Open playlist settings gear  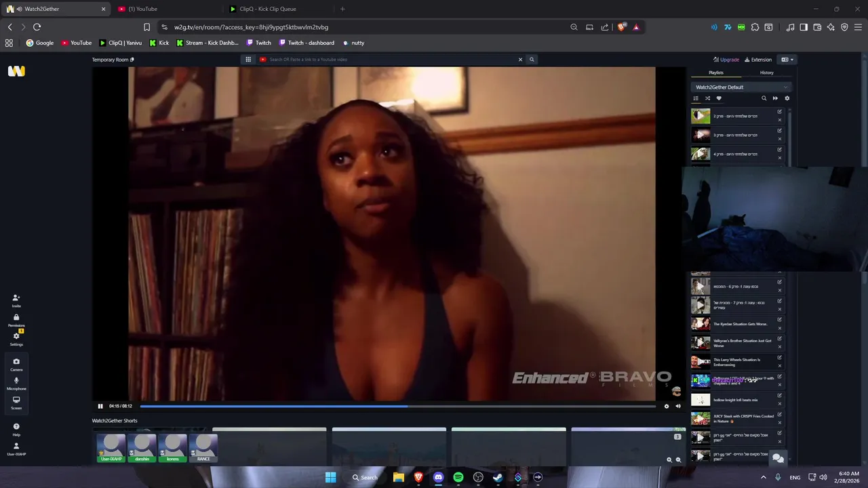(787, 98)
